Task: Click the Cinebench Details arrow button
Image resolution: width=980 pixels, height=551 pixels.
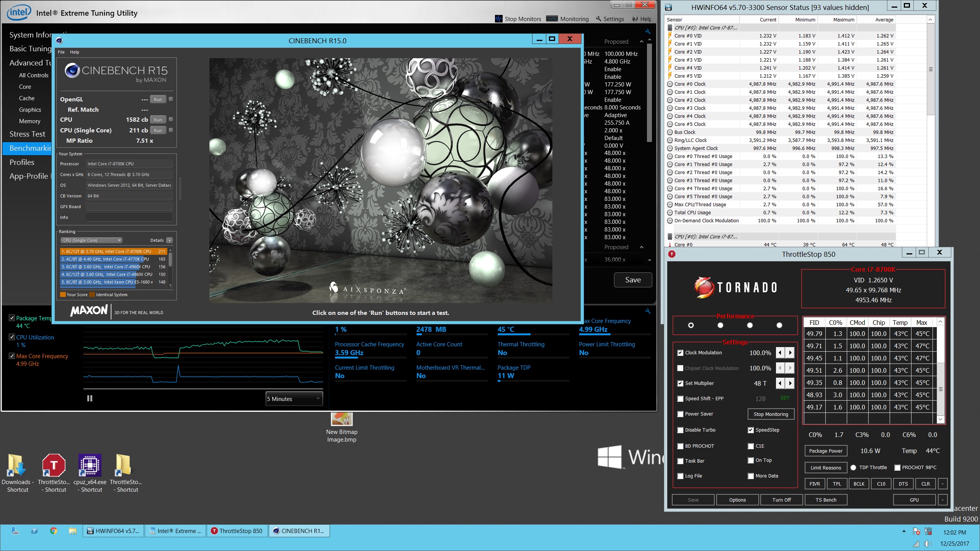Action: click(169, 240)
